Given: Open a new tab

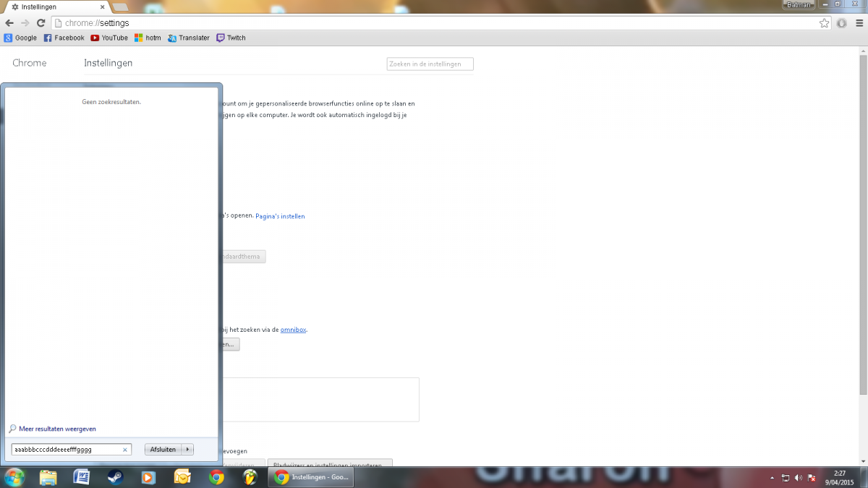Looking at the screenshot, I should [x=120, y=7].
